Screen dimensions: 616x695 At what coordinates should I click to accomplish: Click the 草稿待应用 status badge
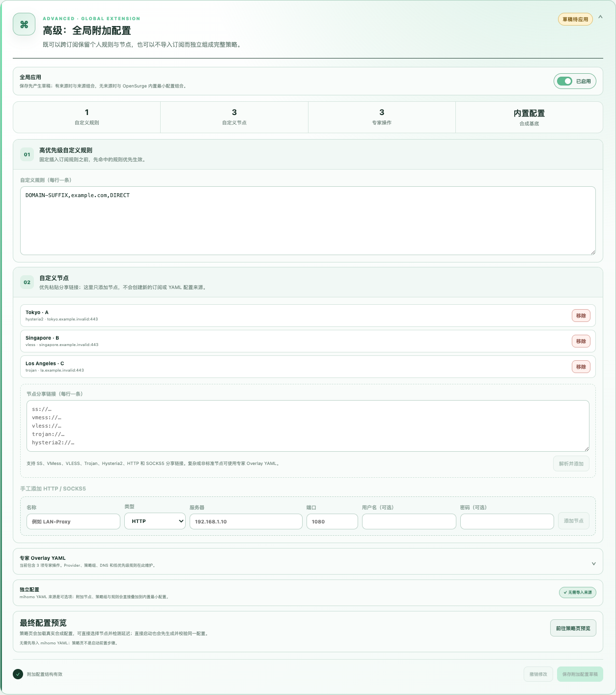click(575, 19)
